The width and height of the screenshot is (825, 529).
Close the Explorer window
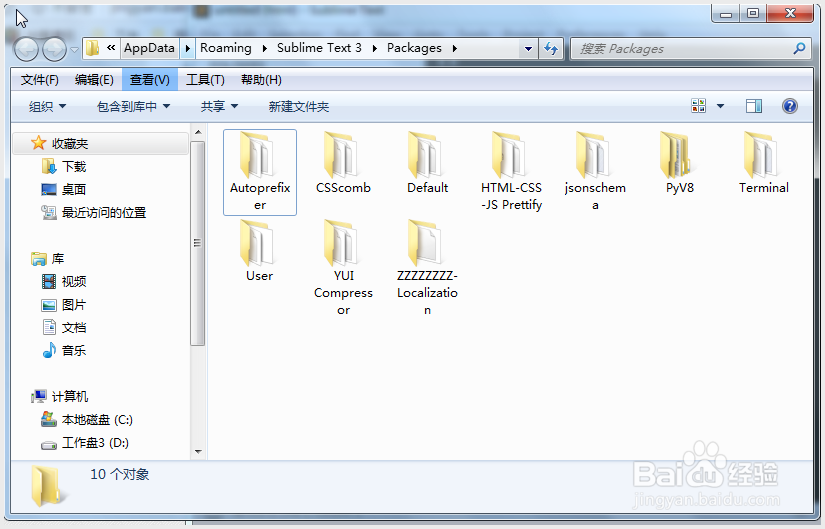[x=790, y=14]
